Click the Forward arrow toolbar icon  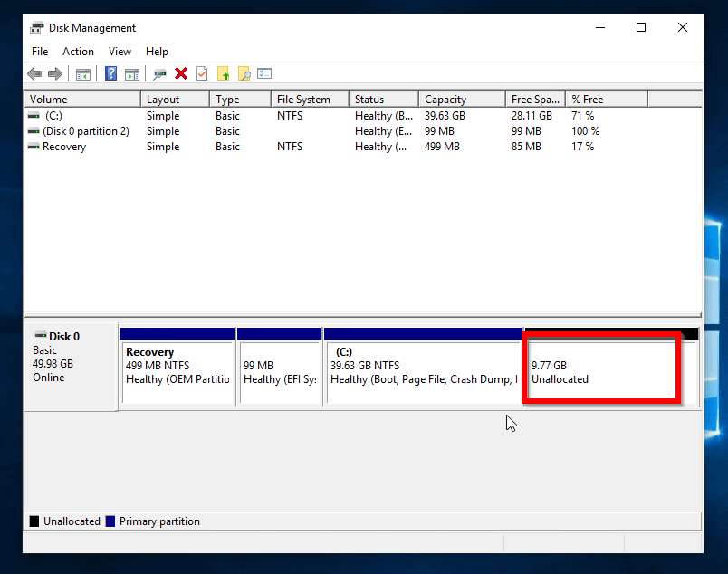point(55,74)
